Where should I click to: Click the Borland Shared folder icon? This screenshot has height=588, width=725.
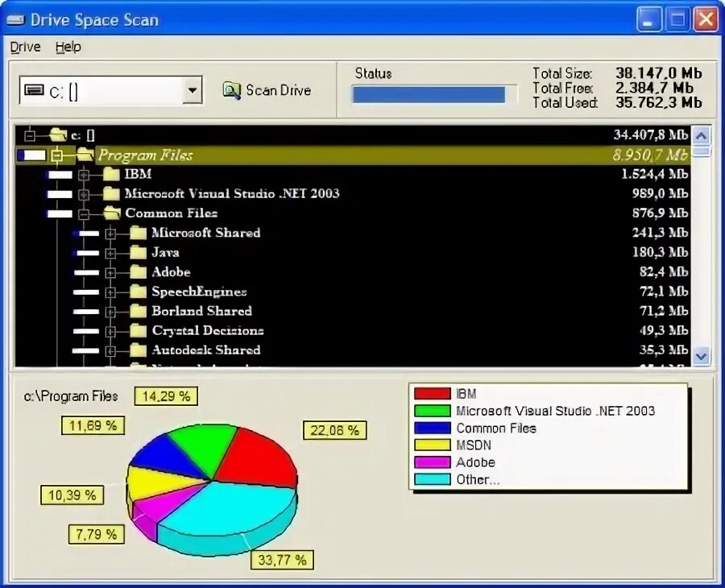[138, 311]
